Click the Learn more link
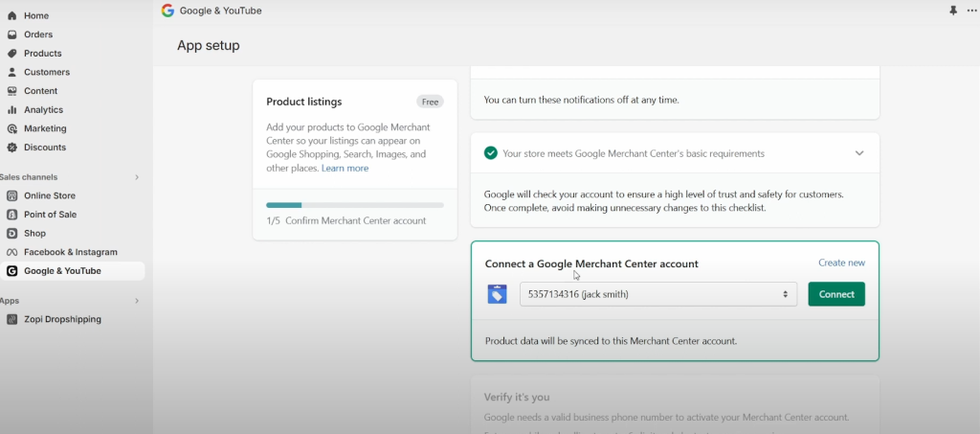 (345, 168)
